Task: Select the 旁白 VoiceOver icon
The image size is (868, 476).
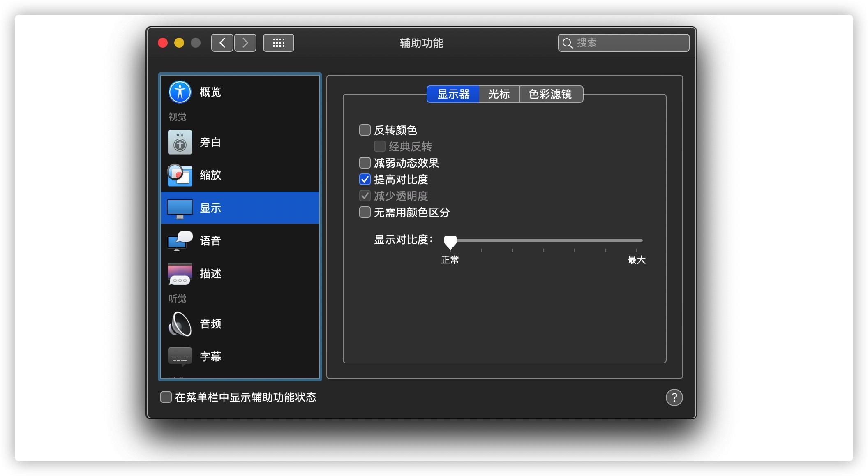Action: [x=180, y=142]
